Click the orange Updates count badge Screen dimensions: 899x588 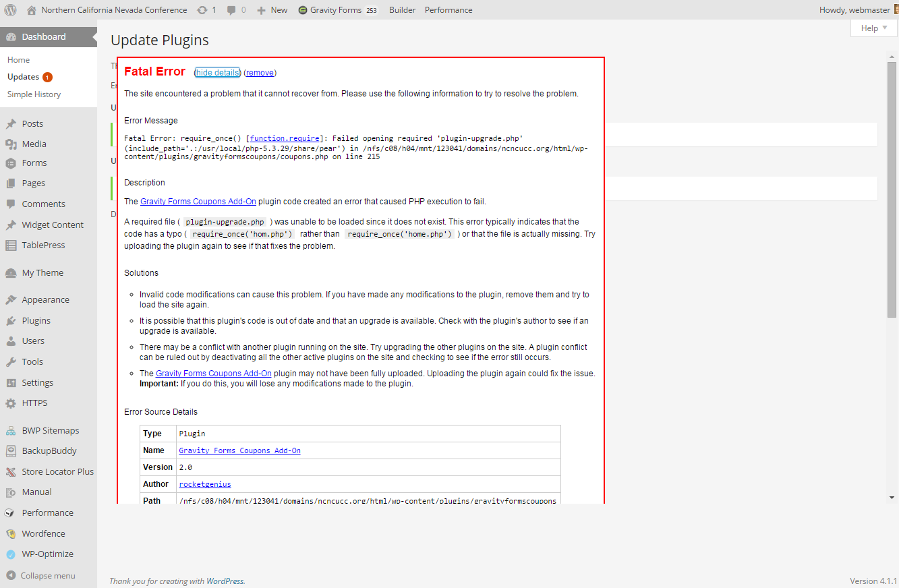click(47, 77)
